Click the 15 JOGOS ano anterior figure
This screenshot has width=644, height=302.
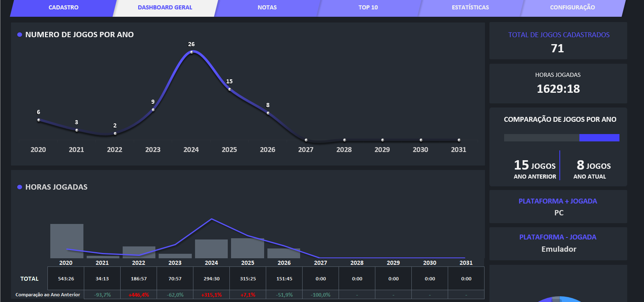[535, 165]
